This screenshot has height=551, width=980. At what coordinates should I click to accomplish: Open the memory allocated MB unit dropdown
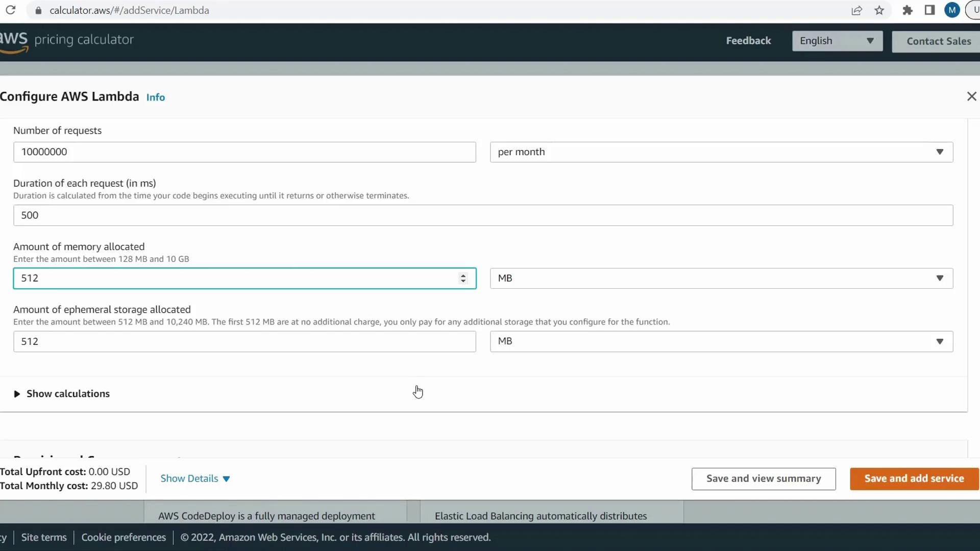(x=721, y=279)
